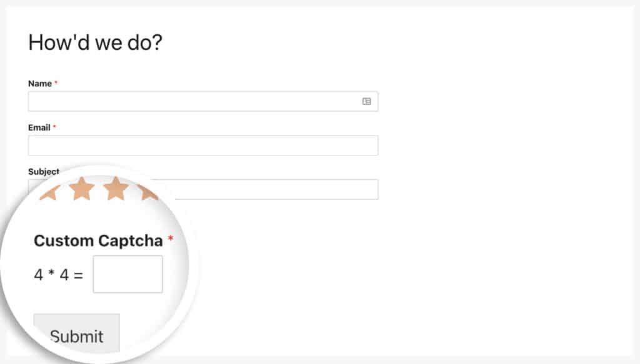Focus the Name text field

[x=203, y=101]
